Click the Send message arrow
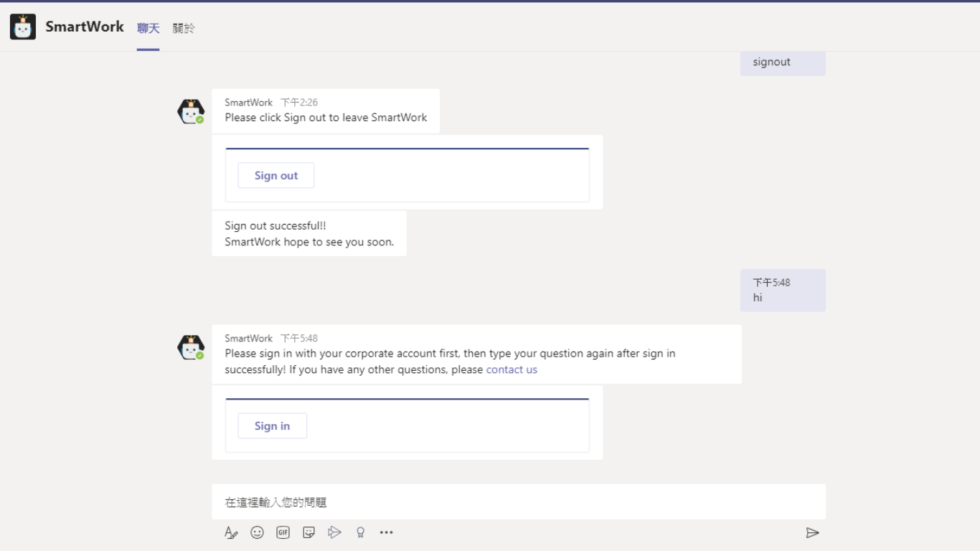The image size is (980, 551). [x=812, y=532]
